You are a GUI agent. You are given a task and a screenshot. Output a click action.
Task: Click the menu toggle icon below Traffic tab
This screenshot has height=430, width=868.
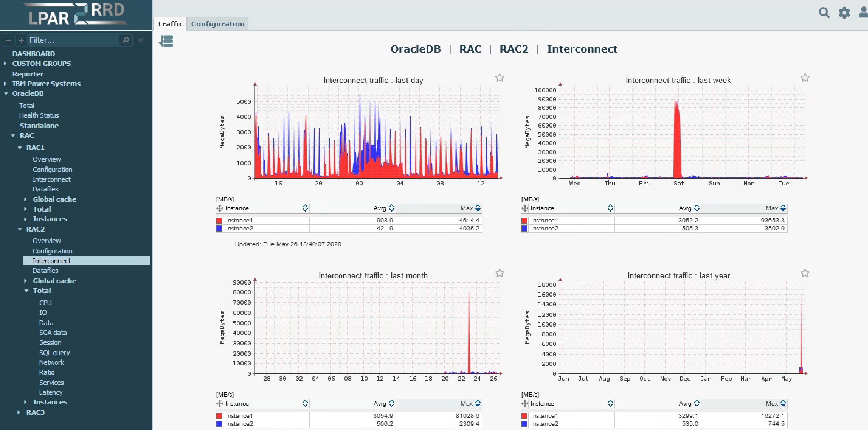coord(166,41)
